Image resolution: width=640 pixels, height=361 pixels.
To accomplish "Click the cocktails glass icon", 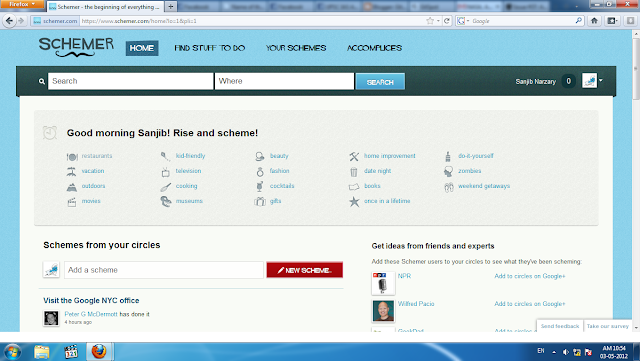I will coord(260,187).
